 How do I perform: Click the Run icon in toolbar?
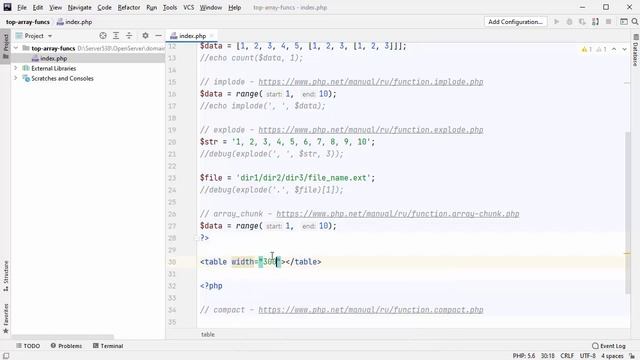click(x=556, y=22)
